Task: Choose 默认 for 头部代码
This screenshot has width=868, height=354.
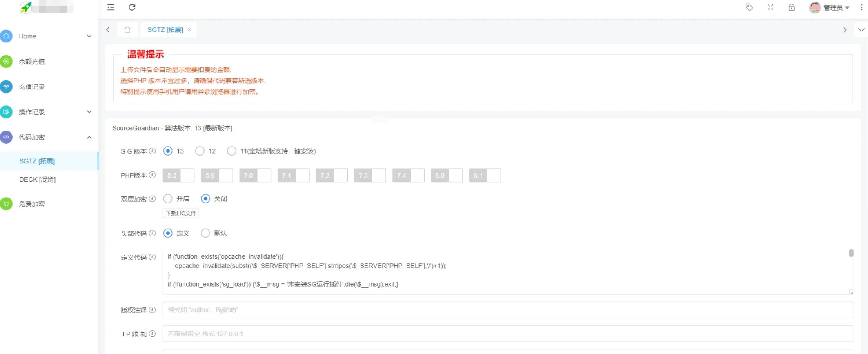Action: click(x=205, y=233)
